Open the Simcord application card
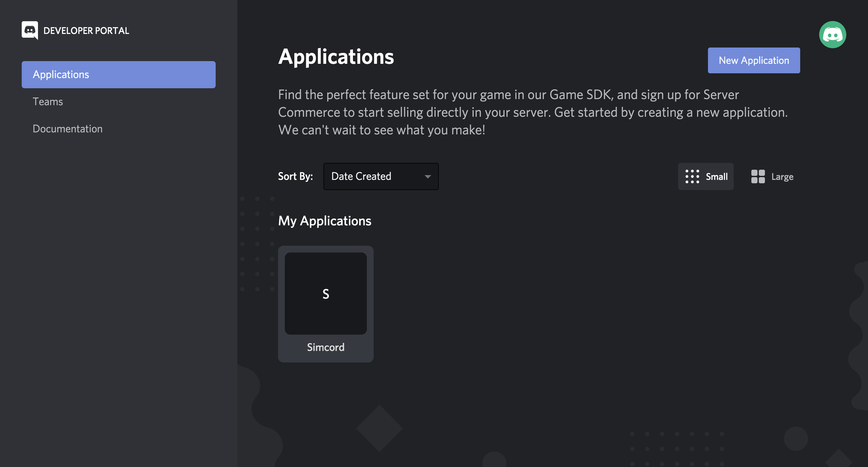 [x=325, y=304]
